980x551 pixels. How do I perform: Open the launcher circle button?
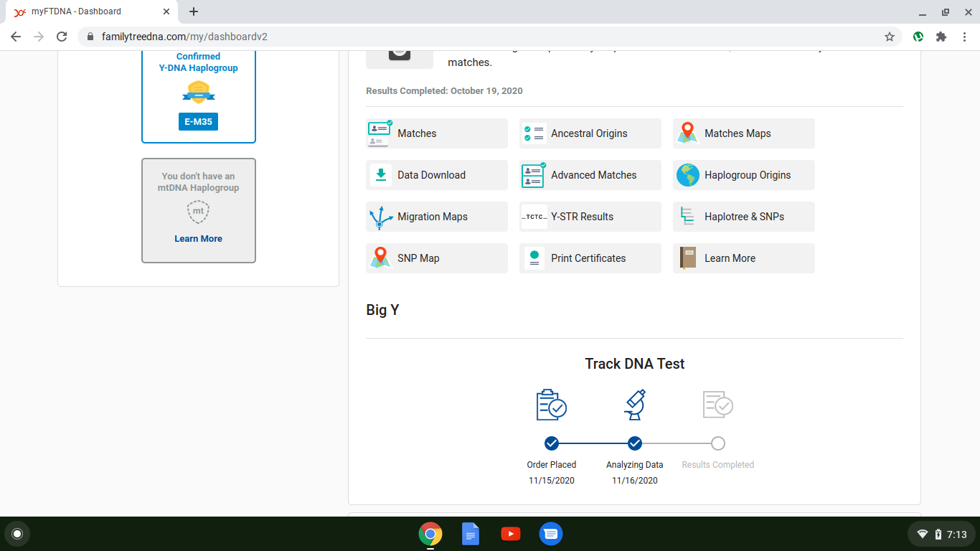tap(17, 534)
